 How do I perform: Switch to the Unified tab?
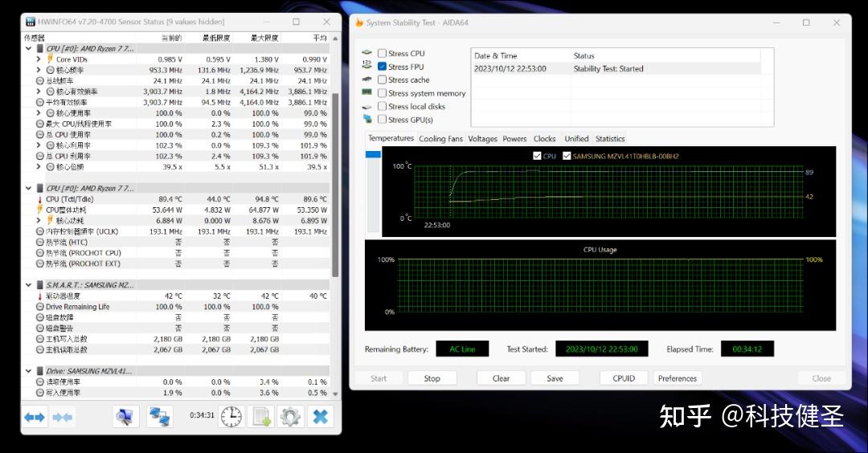(x=576, y=139)
